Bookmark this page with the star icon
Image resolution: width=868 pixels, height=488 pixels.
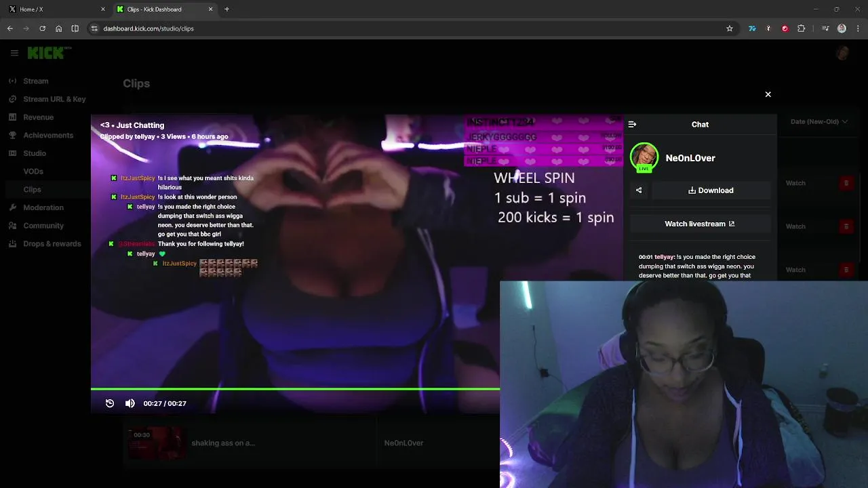pos(730,28)
